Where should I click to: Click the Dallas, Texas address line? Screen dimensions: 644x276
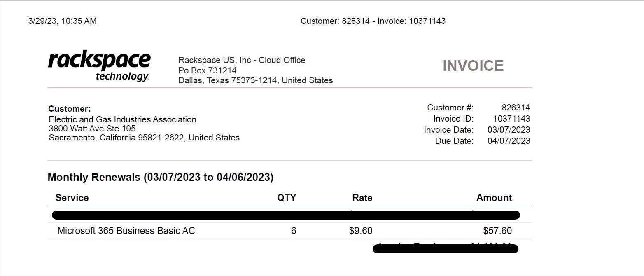(255, 80)
